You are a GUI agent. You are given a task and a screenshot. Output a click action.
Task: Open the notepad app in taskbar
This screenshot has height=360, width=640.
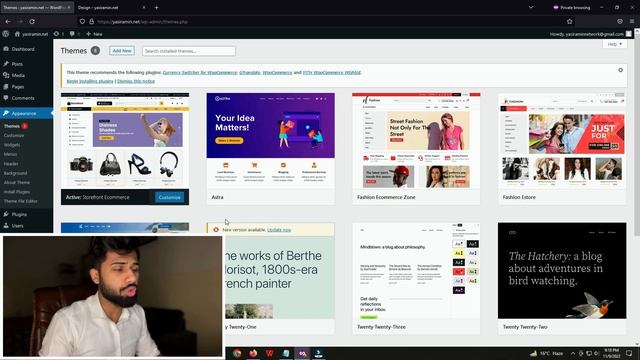[x=286, y=353]
